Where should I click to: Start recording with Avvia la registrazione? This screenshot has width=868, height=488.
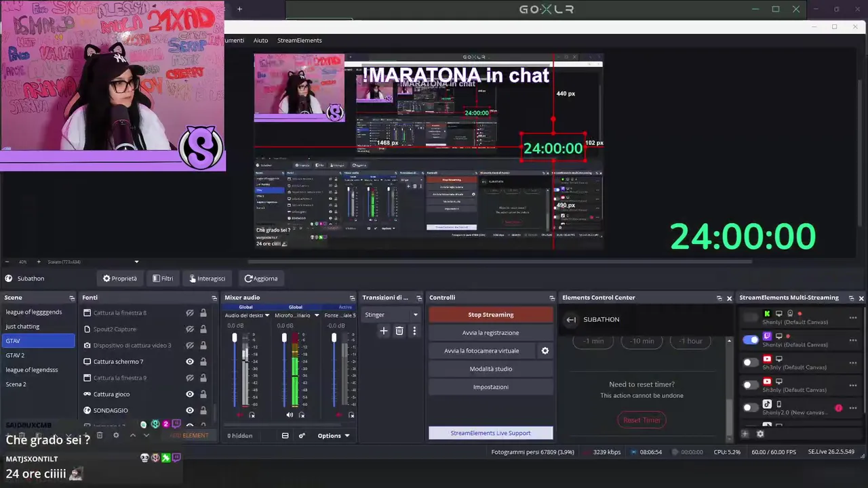[x=491, y=333]
